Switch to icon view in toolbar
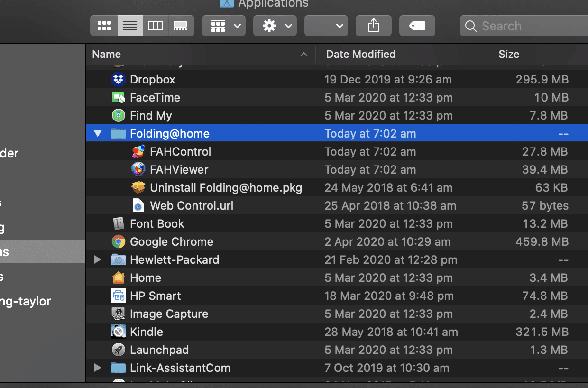This screenshot has width=588, height=388. point(104,26)
